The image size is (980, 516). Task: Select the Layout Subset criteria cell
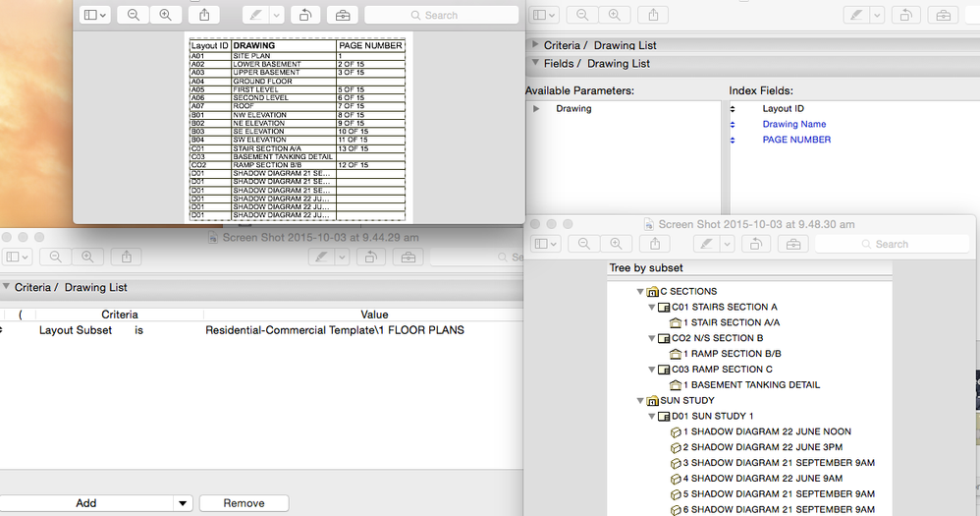tap(76, 330)
